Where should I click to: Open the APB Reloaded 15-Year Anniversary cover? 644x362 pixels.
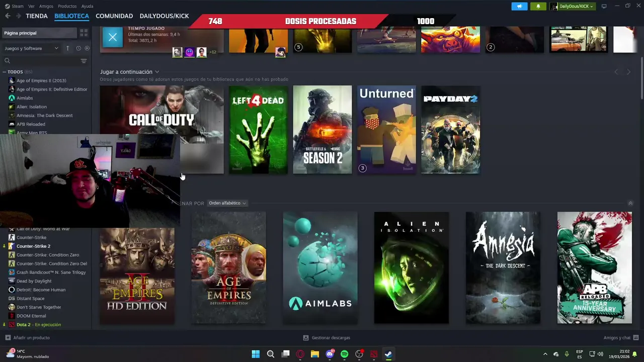coord(594,267)
